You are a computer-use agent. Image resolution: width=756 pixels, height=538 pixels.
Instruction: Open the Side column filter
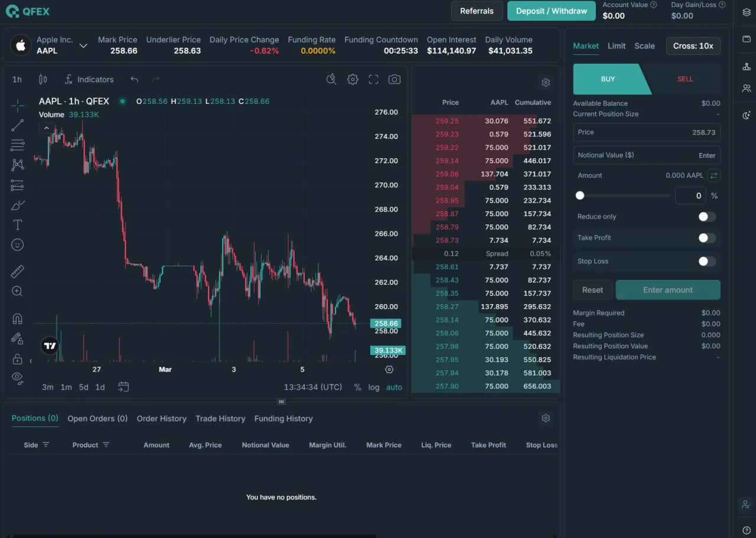point(46,445)
